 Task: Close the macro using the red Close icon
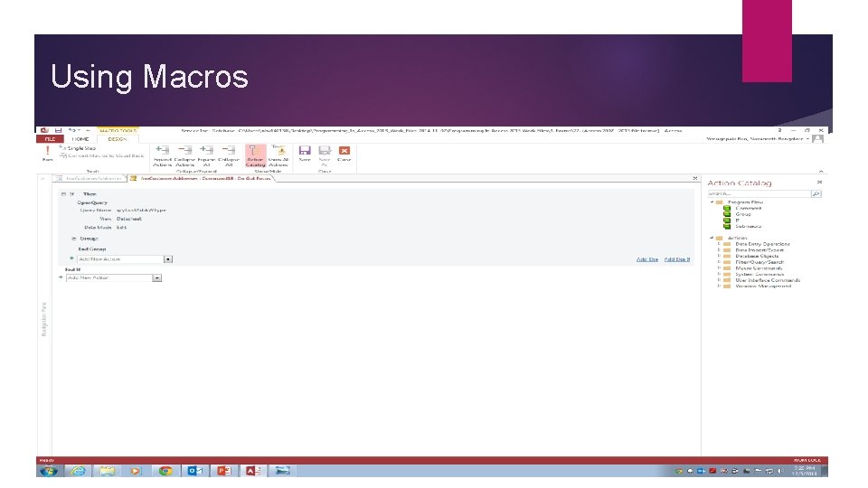[344, 154]
